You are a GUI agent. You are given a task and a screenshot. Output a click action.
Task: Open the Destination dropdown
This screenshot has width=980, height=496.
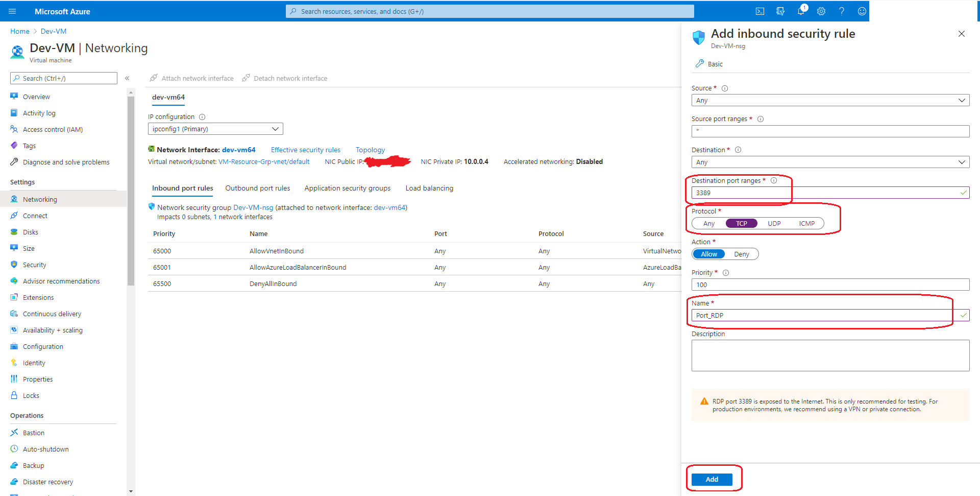tap(830, 162)
